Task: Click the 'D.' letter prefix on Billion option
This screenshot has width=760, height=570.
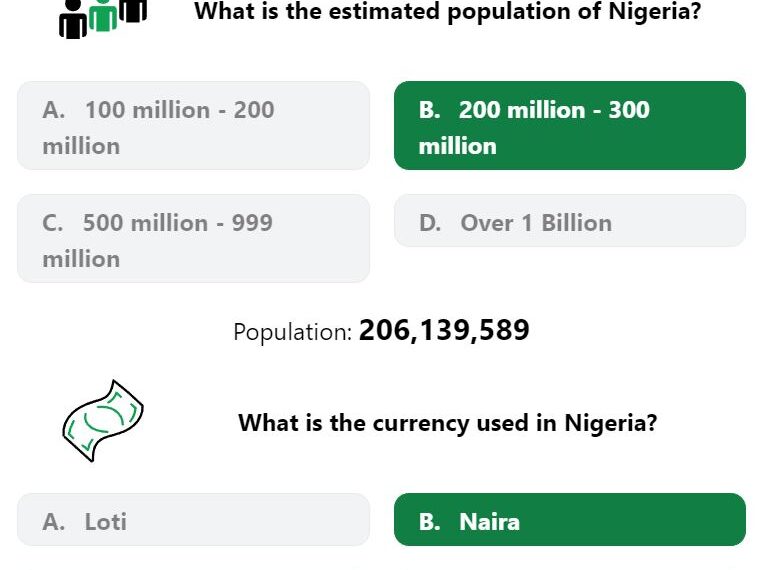Action: [430, 223]
